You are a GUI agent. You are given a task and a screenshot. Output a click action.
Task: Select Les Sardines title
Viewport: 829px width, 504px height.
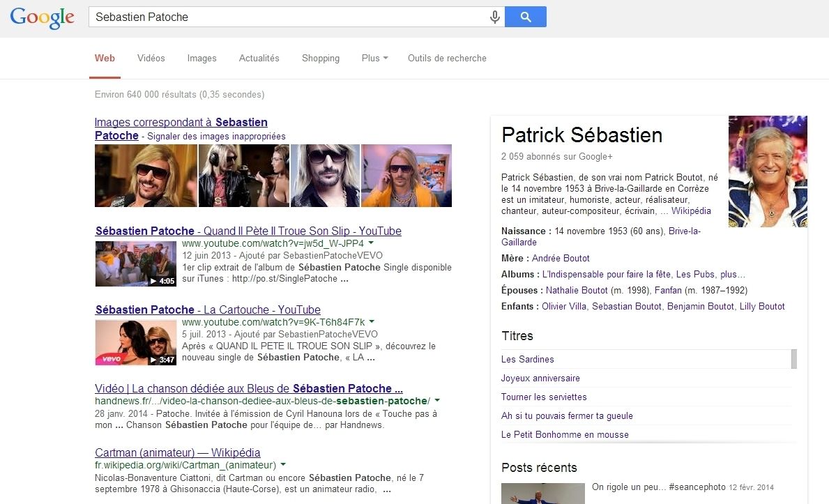pyautogui.click(x=528, y=359)
